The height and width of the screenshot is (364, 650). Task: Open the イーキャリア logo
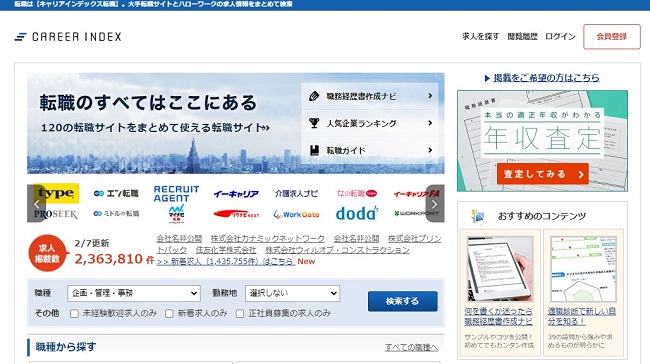point(236,194)
